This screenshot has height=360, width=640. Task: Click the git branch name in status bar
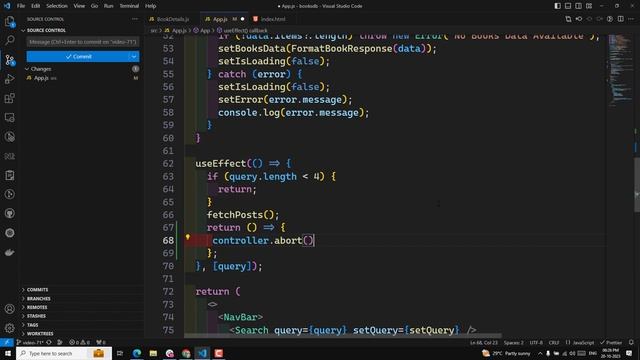pyautogui.click(x=30, y=342)
